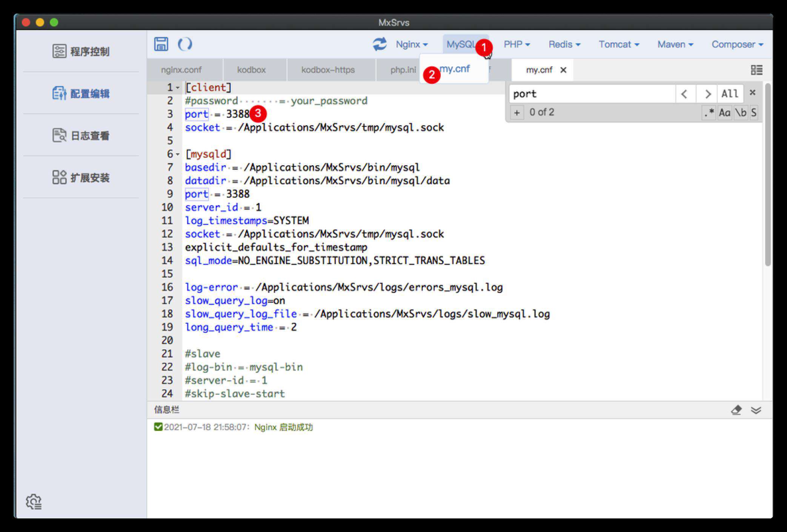
Task: Click slow_query_log=on line
Action: 235,300
